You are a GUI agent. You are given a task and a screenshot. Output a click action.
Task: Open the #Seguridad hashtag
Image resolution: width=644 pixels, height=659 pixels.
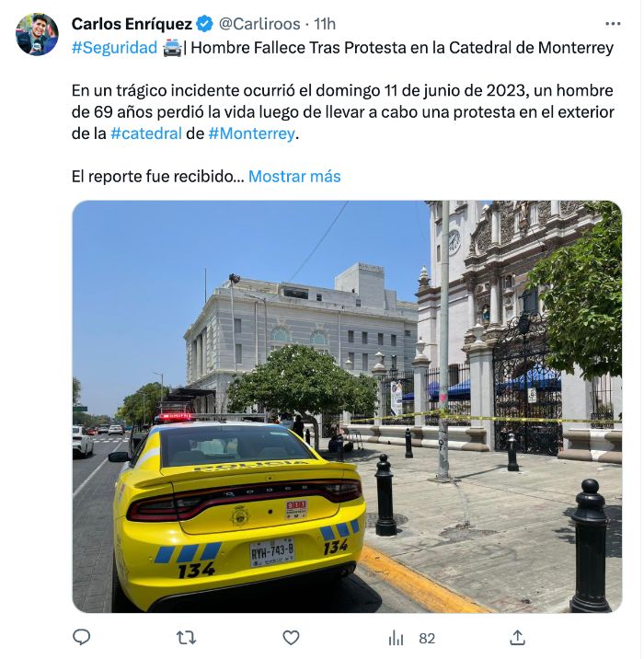point(114,48)
